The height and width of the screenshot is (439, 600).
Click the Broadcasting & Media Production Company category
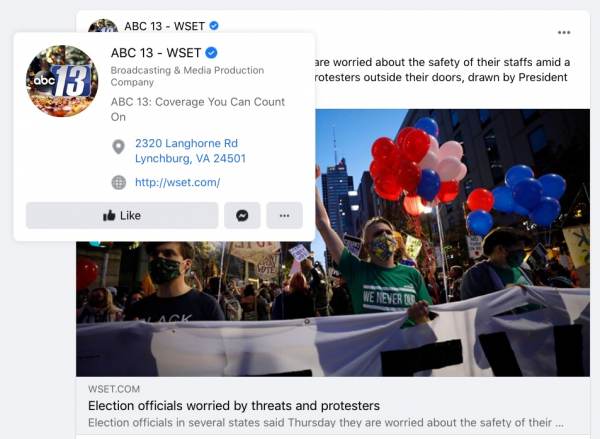[187, 76]
